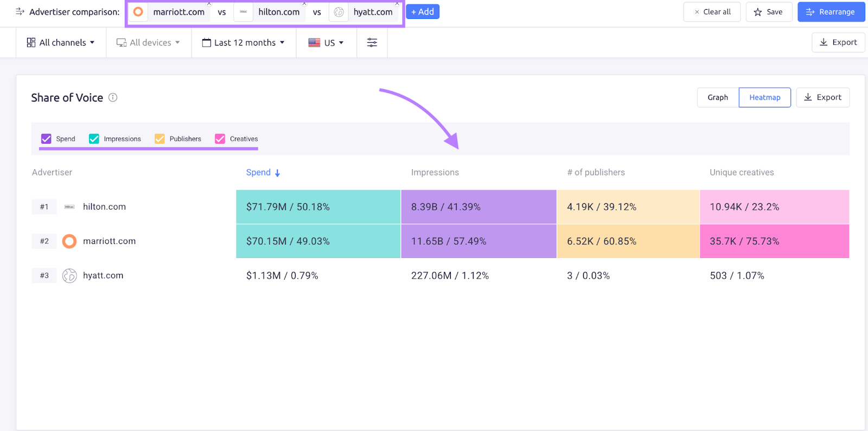Viewport: 868px width, 431px height.
Task: Export the Share of Voice widget
Action: tap(822, 98)
